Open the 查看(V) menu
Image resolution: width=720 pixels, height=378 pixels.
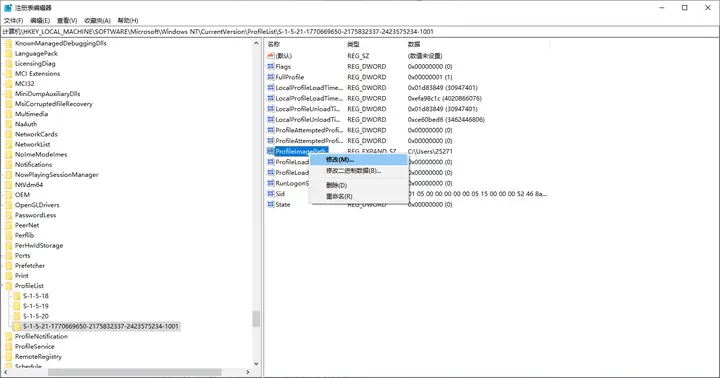pos(67,21)
